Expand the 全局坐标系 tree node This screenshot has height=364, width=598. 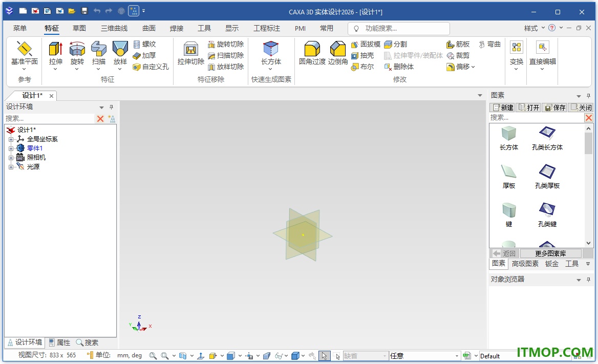(x=11, y=139)
